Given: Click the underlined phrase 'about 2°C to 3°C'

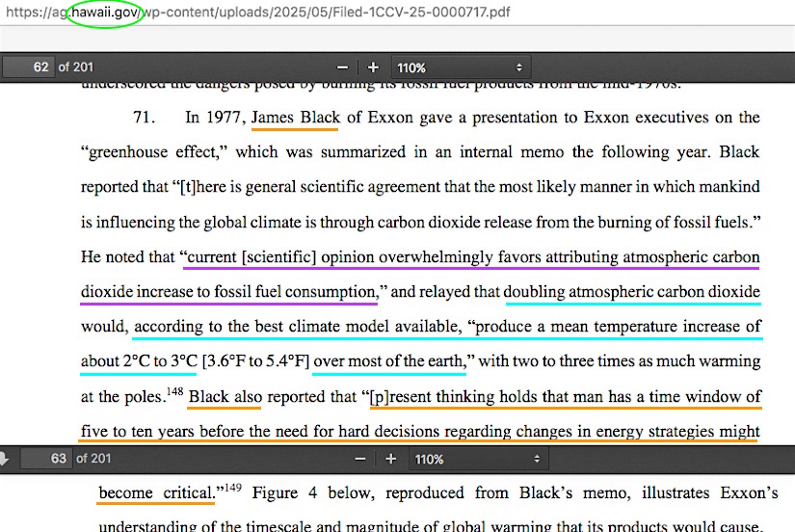Looking at the screenshot, I should tap(139, 362).
